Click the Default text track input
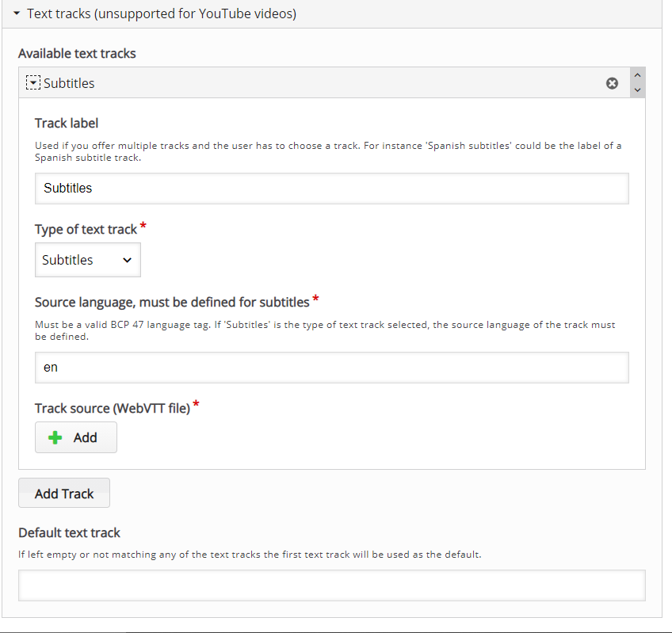This screenshot has height=633, width=672. [x=332, y=585]
